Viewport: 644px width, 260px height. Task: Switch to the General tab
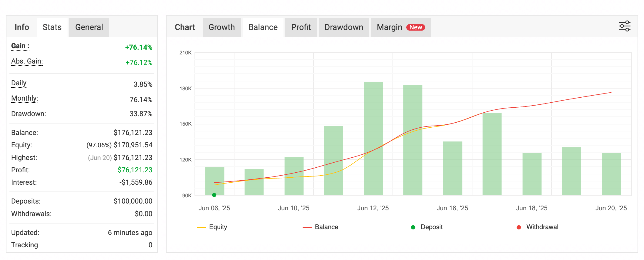pyautogui.click(x=89, y=27)
